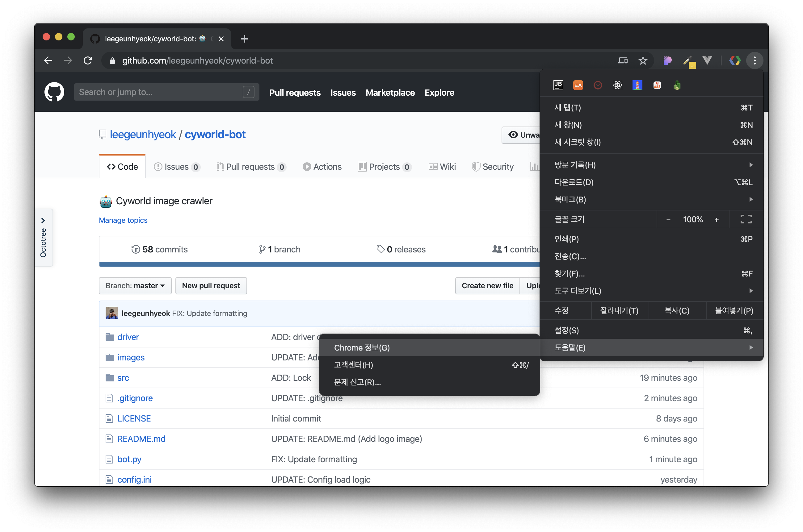Click the GitHub search or jump to field
803x532 pixels.
pyautogui.click(x=160, y=92)
